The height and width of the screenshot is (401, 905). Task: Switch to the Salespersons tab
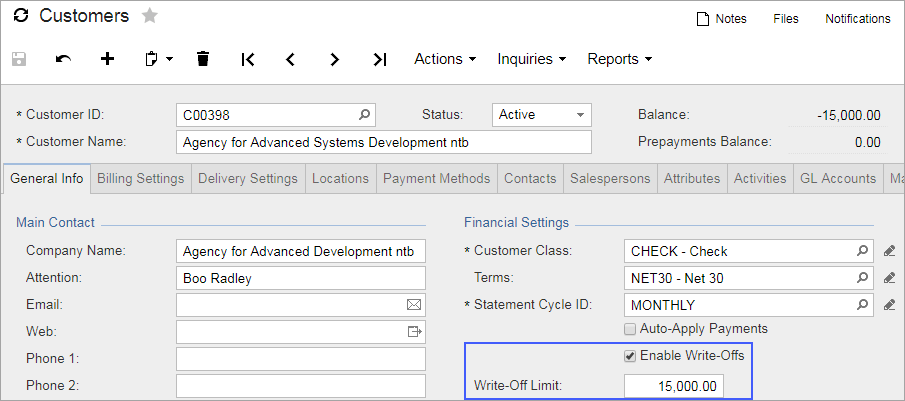pos(610,179)
